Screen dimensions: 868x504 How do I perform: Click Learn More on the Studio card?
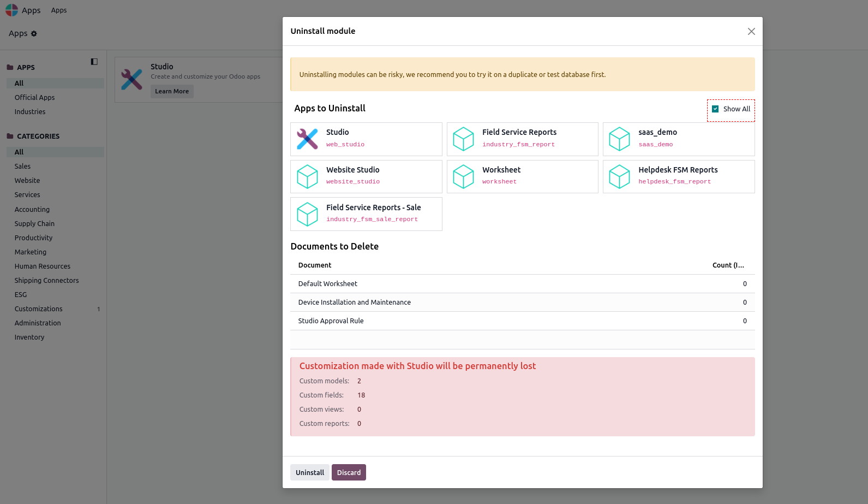(172, 91)
